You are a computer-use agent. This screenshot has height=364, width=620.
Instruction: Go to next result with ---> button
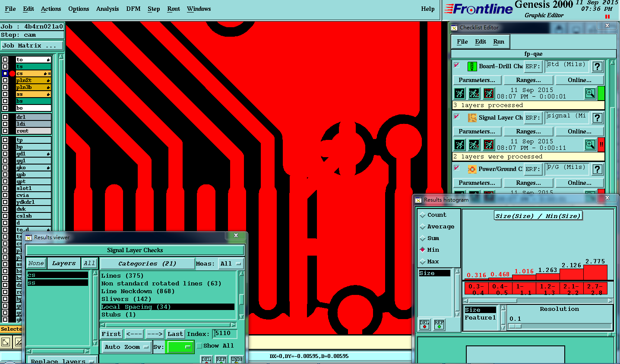tap(155, 334)
